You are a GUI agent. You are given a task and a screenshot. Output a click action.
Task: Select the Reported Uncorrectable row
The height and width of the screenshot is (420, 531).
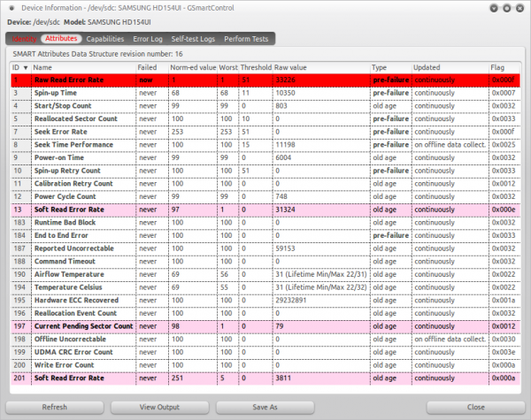coord(265,248)
